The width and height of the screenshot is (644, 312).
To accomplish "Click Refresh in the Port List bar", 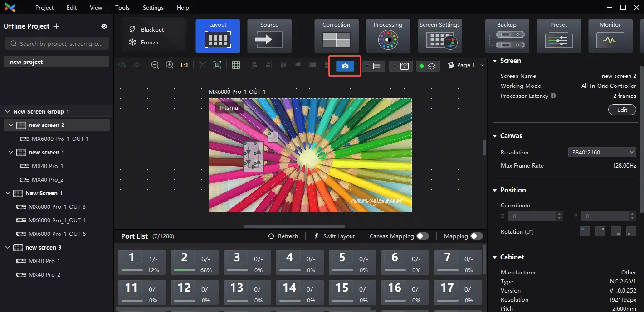I will coord(283,236).
